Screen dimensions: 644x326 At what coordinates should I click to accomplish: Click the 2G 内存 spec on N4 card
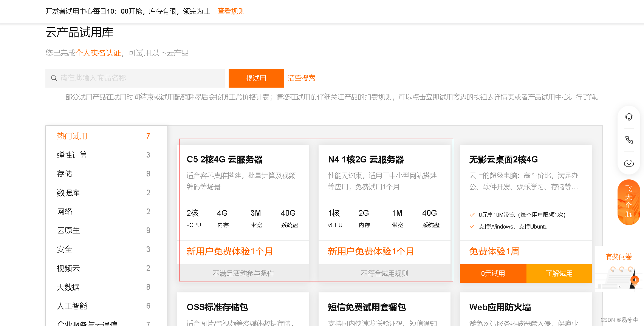[364, 218]
